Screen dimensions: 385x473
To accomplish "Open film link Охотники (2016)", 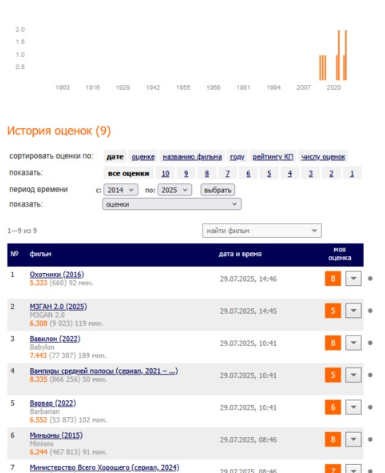I will [57, 274].
